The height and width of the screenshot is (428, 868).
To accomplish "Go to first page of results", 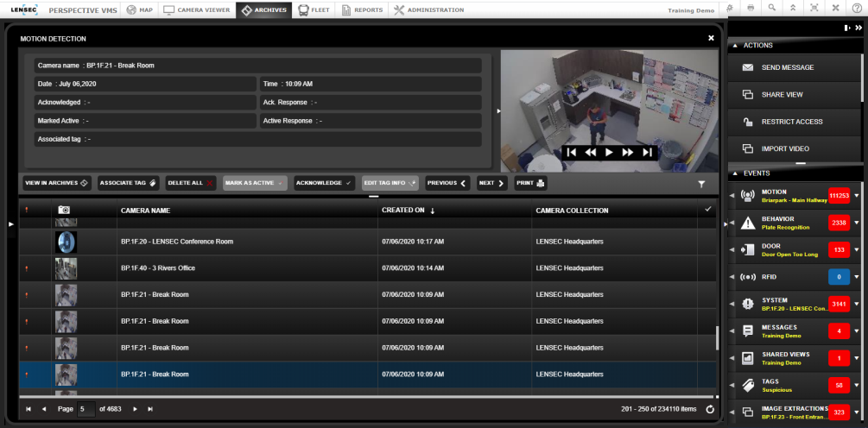I will [x=29, y=409].
